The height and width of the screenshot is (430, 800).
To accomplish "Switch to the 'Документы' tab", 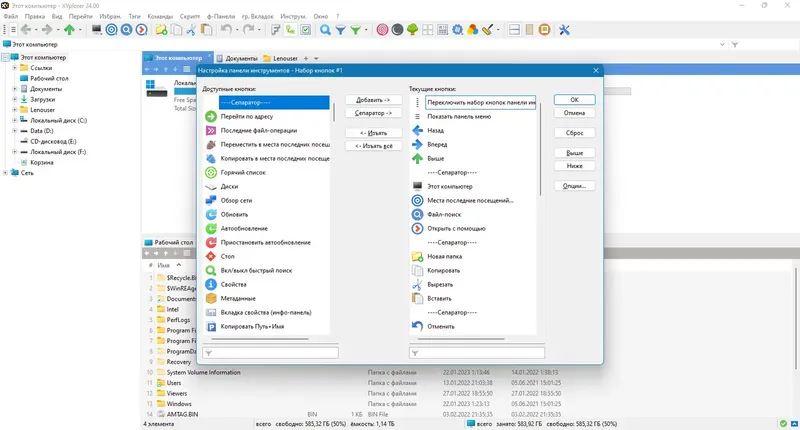I will pyautogui.click(x=237, y=59).
